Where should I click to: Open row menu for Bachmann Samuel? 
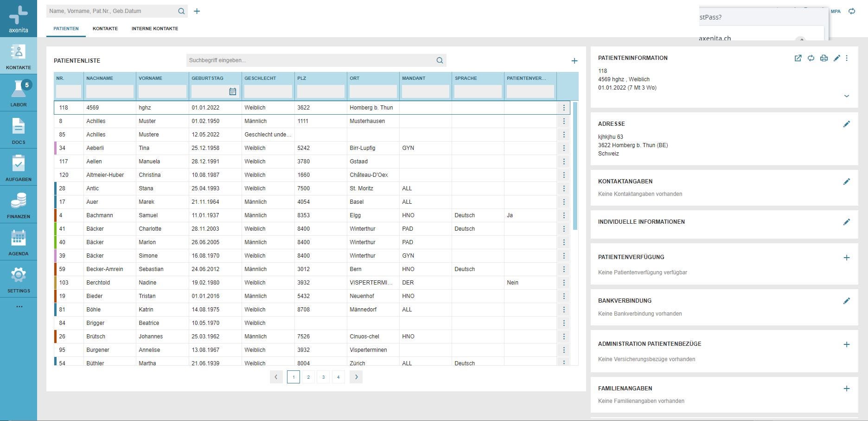pos(564,215)
